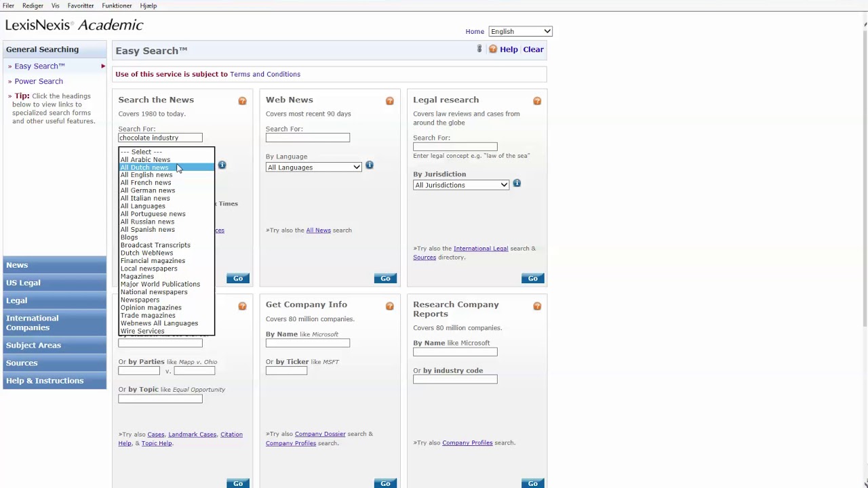
Task: Open help icon in Web News panel
Action: [390, 101]
